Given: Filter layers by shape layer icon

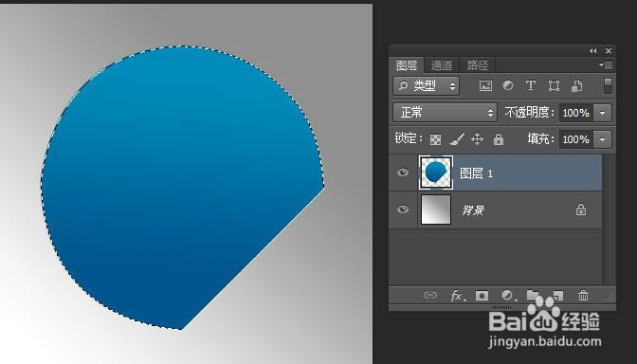Looking at the screenshot, I should coord(554,85).
